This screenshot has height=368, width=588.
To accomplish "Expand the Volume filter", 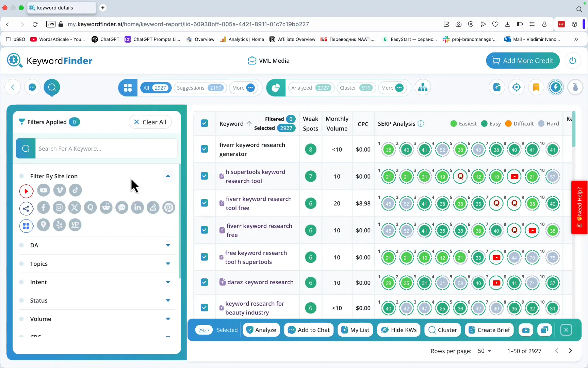I will pyautogui.click(x=168, y=319).
